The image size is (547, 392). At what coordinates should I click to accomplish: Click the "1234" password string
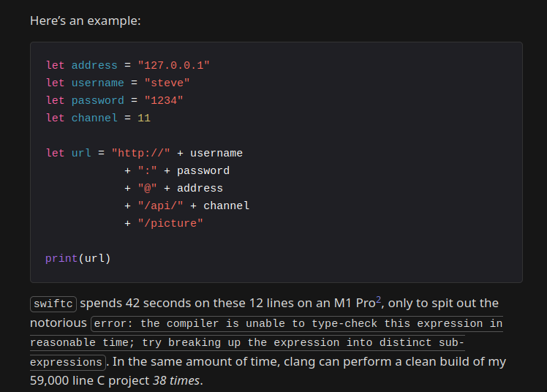click(163, 100)
